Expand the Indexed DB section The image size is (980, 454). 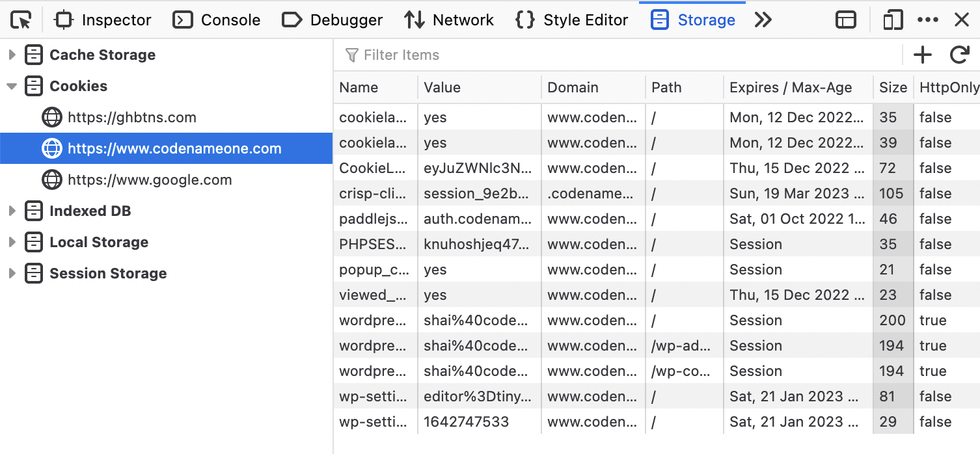[x=12, y=211]
